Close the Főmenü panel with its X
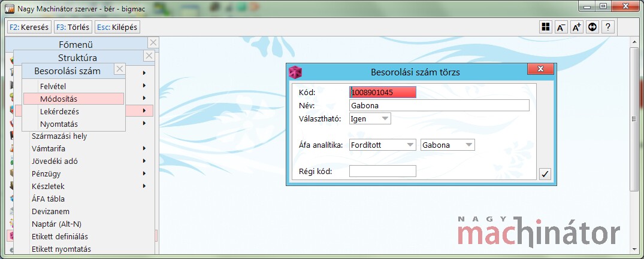The width and height of the screenshot is (644, 259). (x=153, y=42)
